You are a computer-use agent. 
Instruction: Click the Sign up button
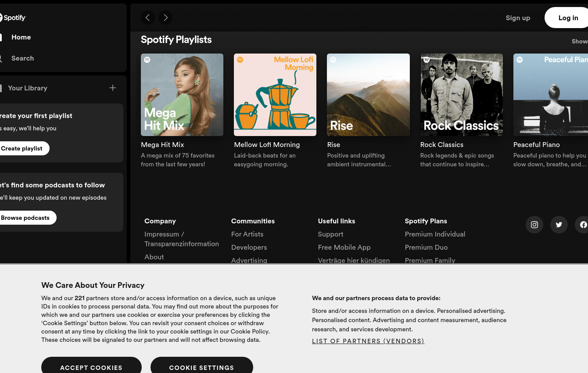(x=518, y=18)
